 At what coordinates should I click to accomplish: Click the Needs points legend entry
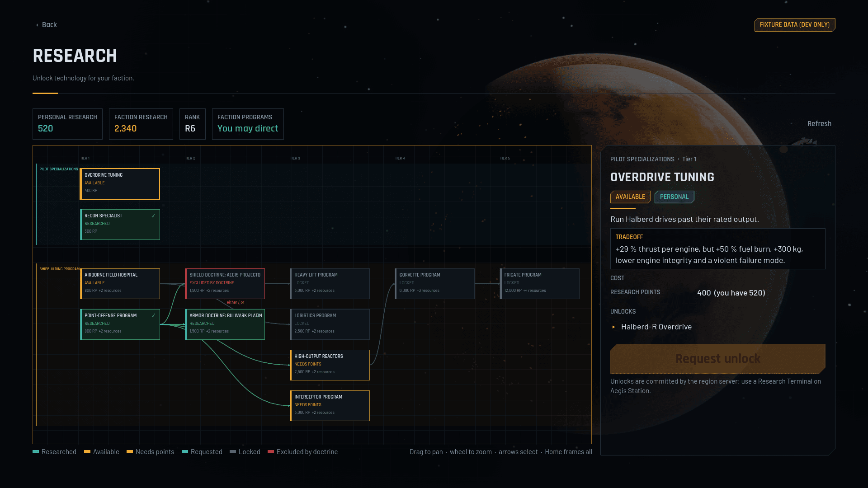click(150, 452)
